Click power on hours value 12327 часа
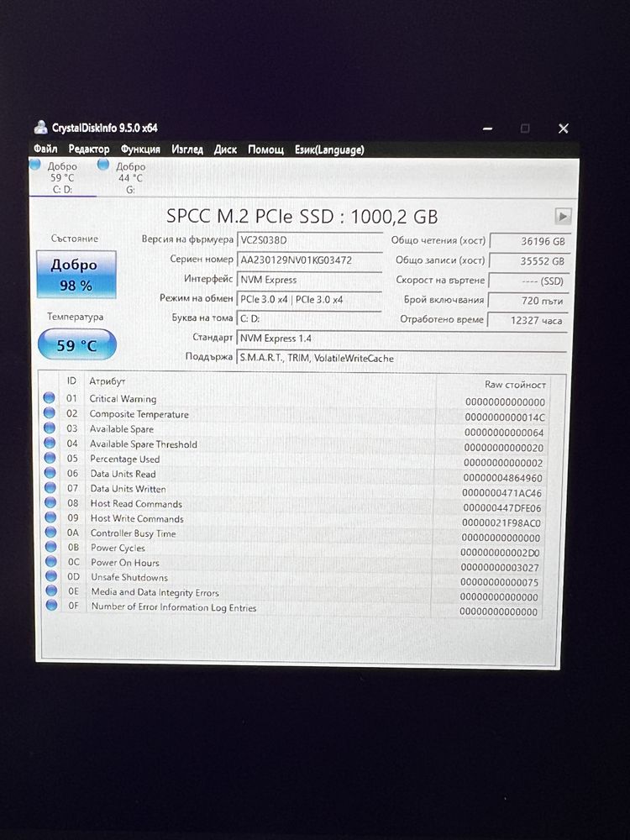630x840 pixels. pyautogui.click(x=526, y=320)
